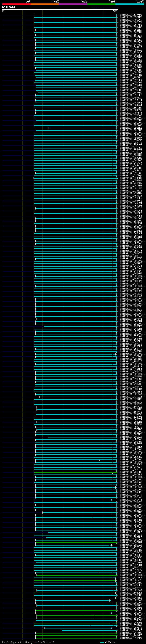Open entry UniRef100_P50884
This screenshot has height=644, width=146.
131,113
